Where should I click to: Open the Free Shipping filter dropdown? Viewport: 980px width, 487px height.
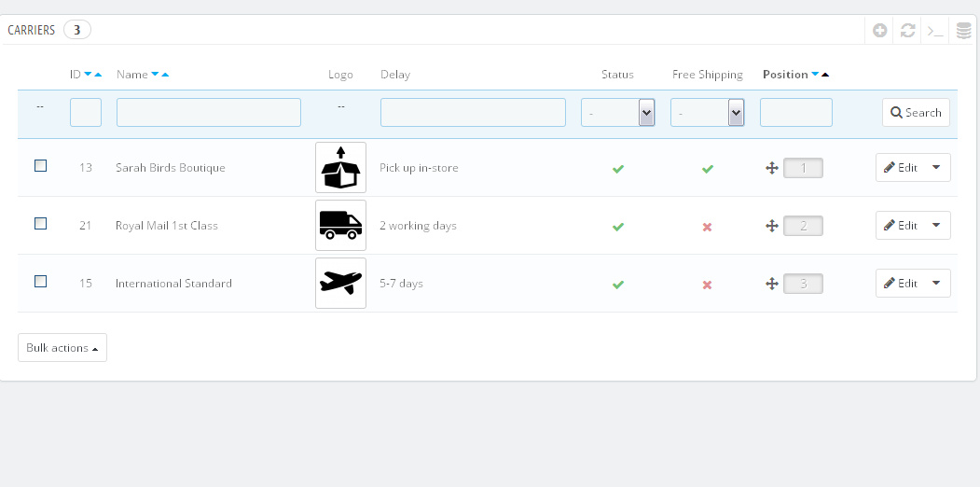[707, 113]
